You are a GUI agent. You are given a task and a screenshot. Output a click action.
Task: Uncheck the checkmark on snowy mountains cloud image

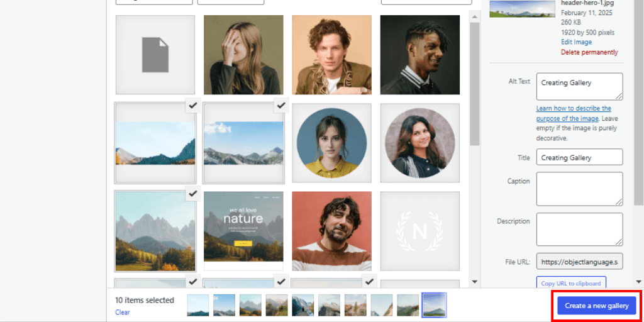pyautogui.click(x=281, y=106)
